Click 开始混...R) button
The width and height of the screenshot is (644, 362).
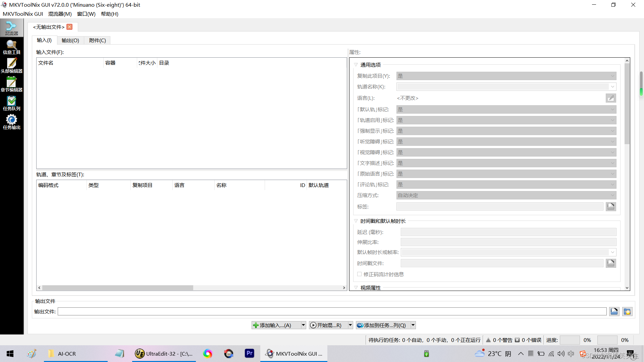328,325
